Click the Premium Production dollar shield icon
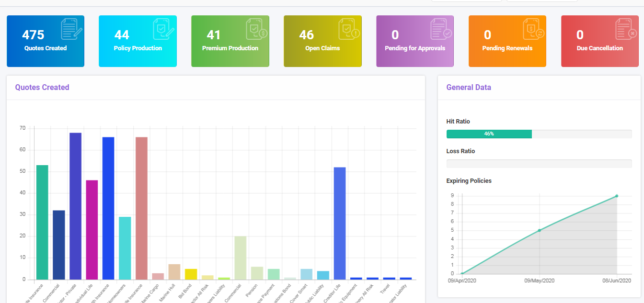The height and width of the screenshot is (303, 644). 256,29
